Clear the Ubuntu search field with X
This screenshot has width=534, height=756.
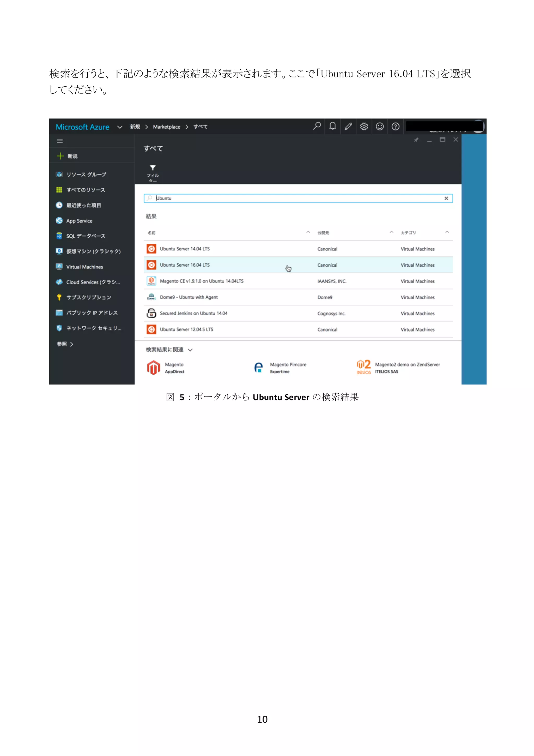[446, 199]
